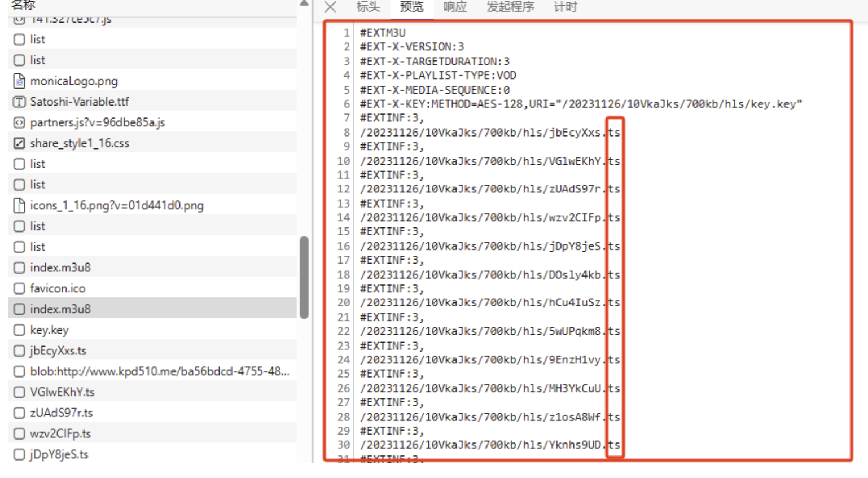Image resolution: width=868 pixels, height=478 pixels.
Task: Select the zUAdS97r.ts request row
Action: [61, 413]
